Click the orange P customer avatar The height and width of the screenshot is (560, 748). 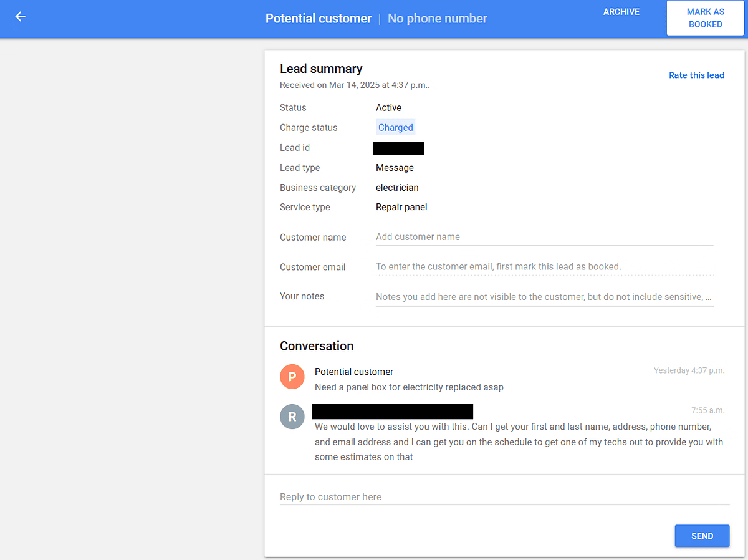click(292, 377)
